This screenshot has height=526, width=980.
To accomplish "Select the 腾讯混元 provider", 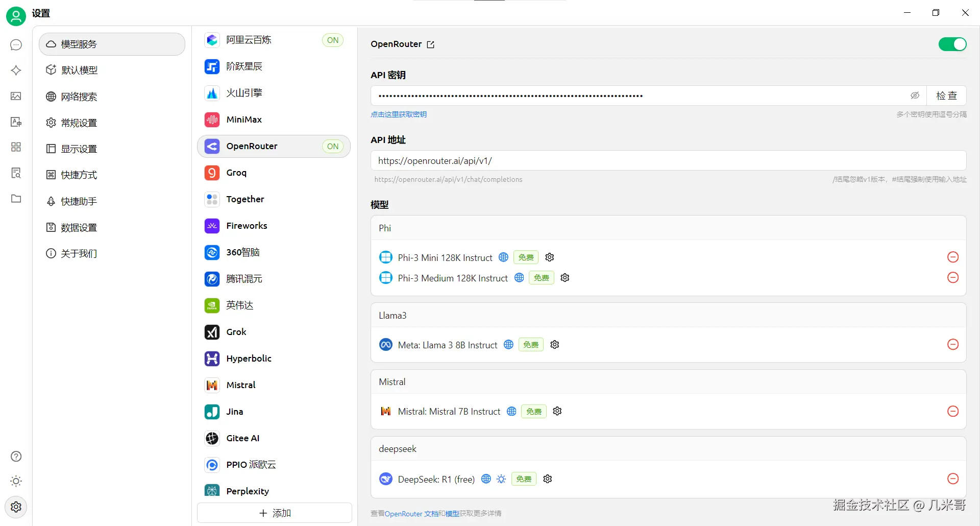I will tap(274, 279).
